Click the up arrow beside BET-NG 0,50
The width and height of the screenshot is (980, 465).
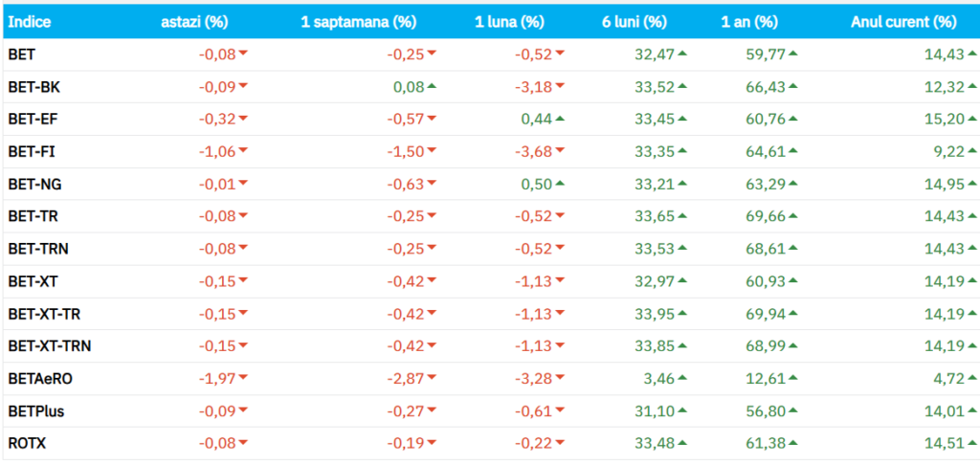560,184
